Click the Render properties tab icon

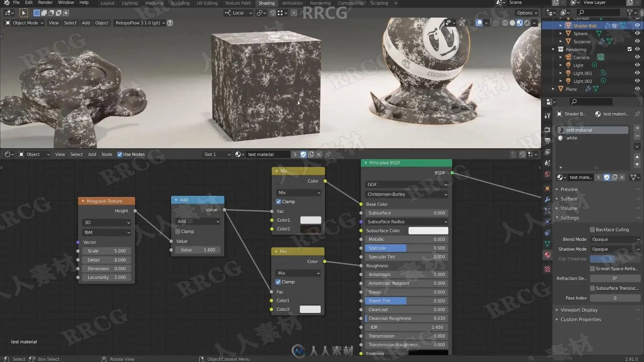tap(547, 130)
